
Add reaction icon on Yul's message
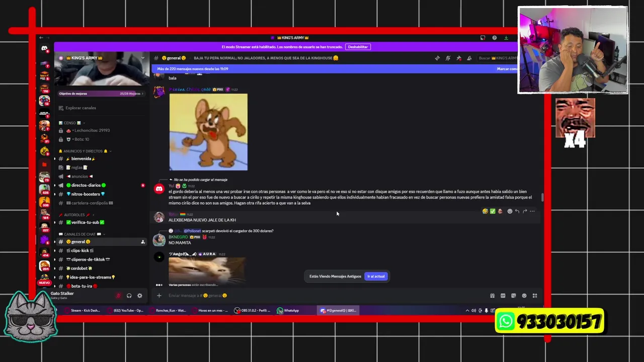click(509, 211)
